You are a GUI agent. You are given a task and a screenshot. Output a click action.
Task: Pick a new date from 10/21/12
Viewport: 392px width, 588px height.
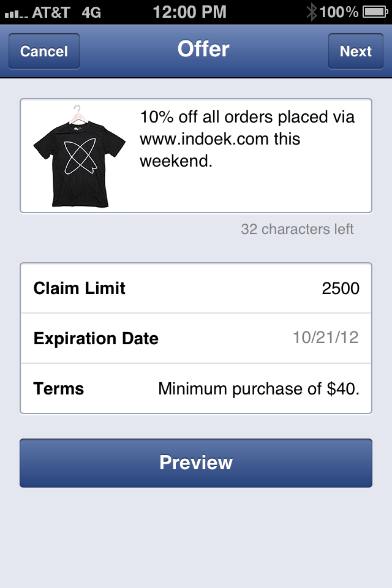click(x=326, y=337)
